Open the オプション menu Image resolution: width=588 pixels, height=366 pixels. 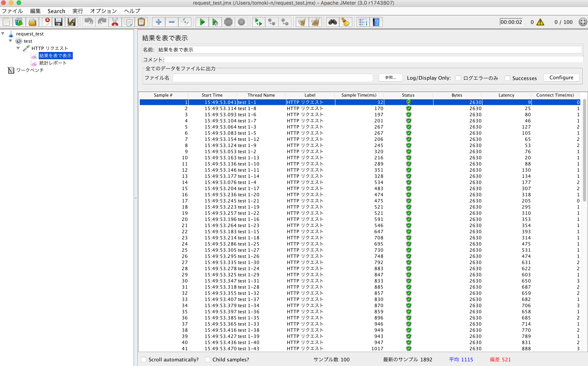tap(103, 11)
